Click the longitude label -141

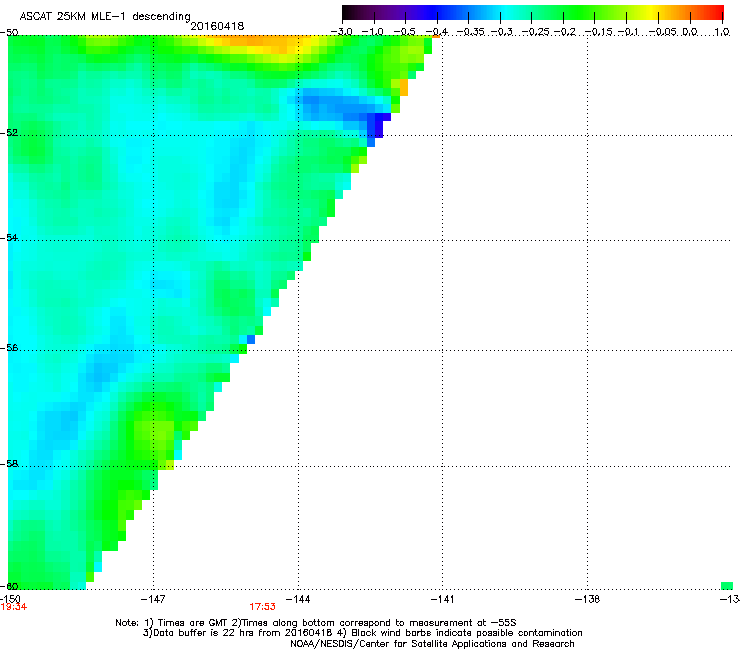click(443, 599)
